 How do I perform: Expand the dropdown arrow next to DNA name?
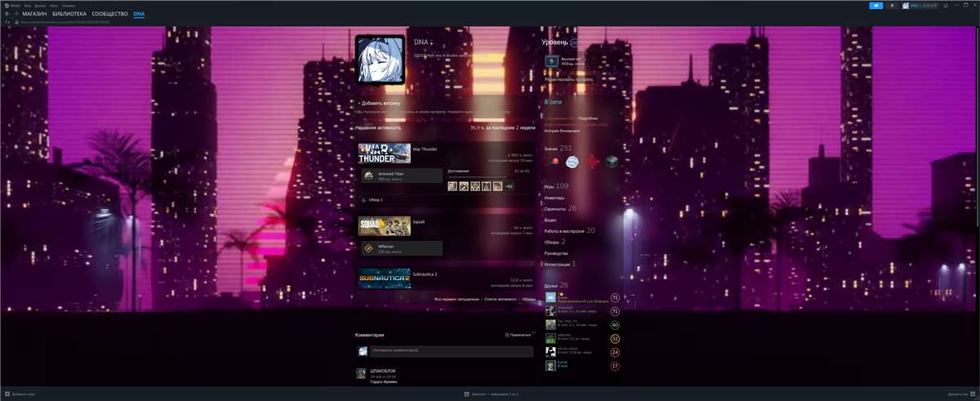pos(431,42)
